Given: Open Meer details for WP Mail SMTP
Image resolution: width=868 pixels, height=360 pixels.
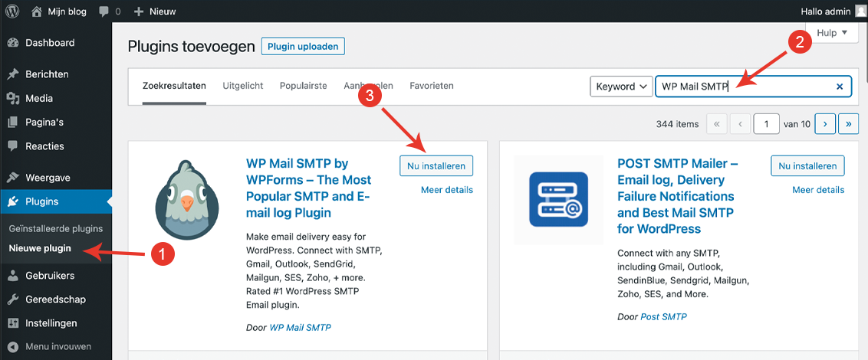Looking at the screenshot, I should [x=447, y=190].
